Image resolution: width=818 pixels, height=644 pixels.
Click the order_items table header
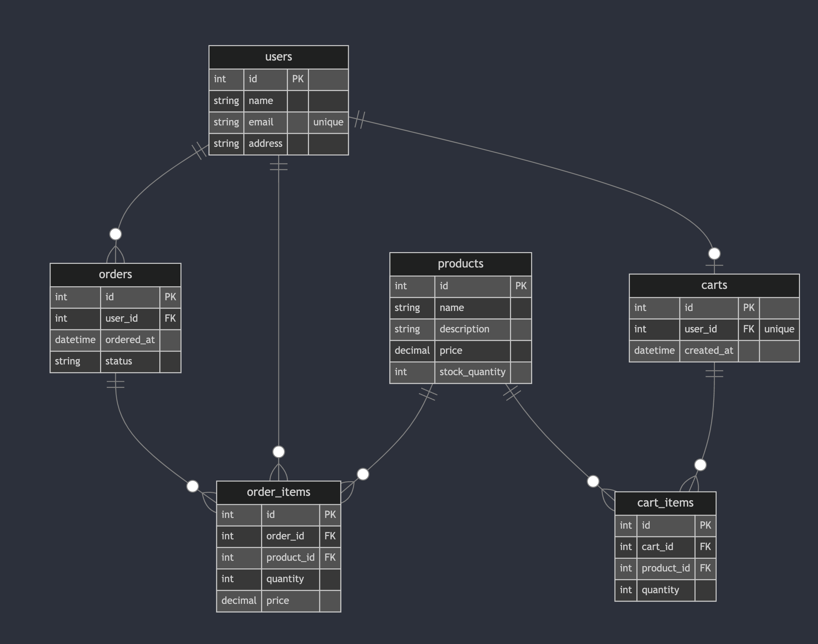[278, 492]
